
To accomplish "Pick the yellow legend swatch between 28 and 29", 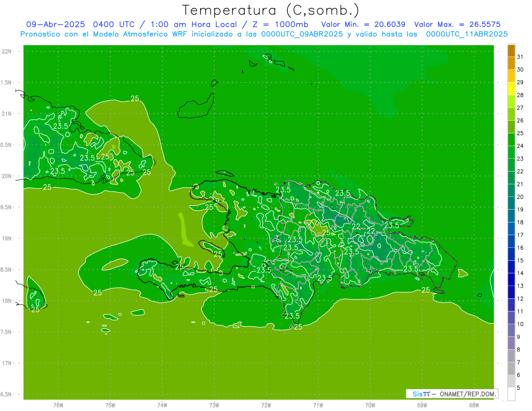I will (x=511, y=89).
